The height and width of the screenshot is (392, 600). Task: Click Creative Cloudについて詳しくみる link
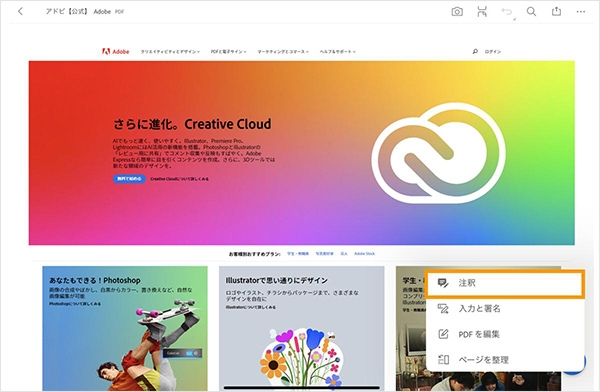179,179
